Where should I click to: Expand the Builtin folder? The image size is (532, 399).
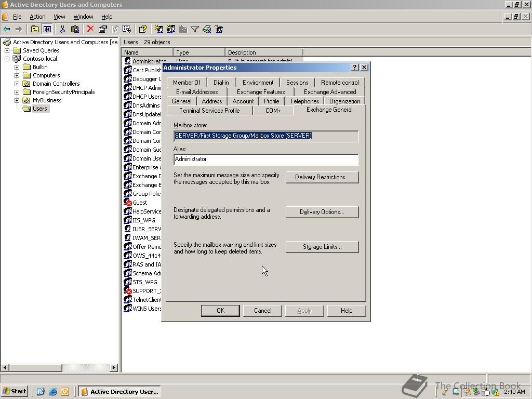pyautogui.click(x=17, y=67)
